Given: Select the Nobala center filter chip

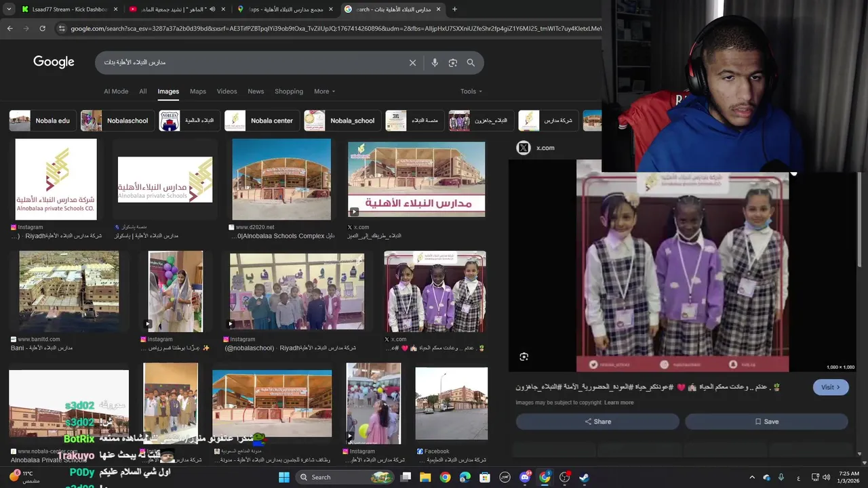Looking at the screenshot, I should coord(261,121).
